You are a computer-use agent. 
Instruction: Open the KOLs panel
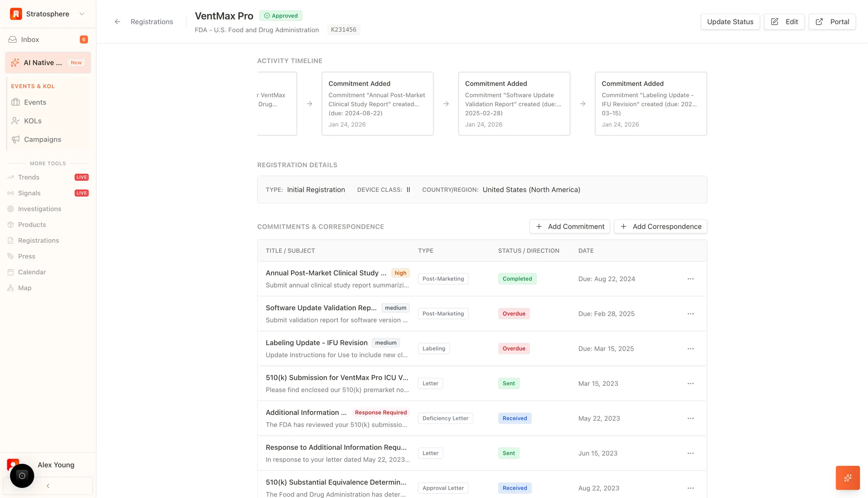tap(33, 121)
